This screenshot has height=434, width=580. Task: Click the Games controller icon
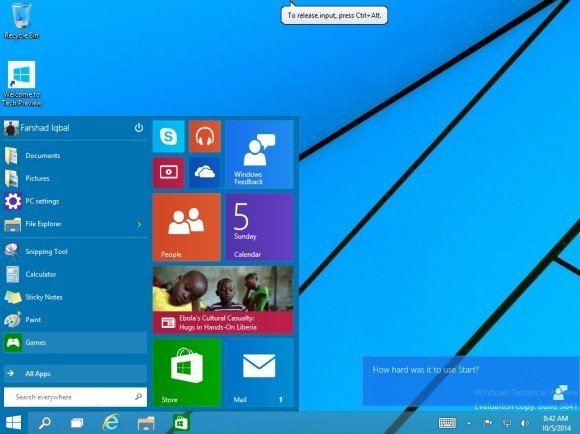pos(13,343)
